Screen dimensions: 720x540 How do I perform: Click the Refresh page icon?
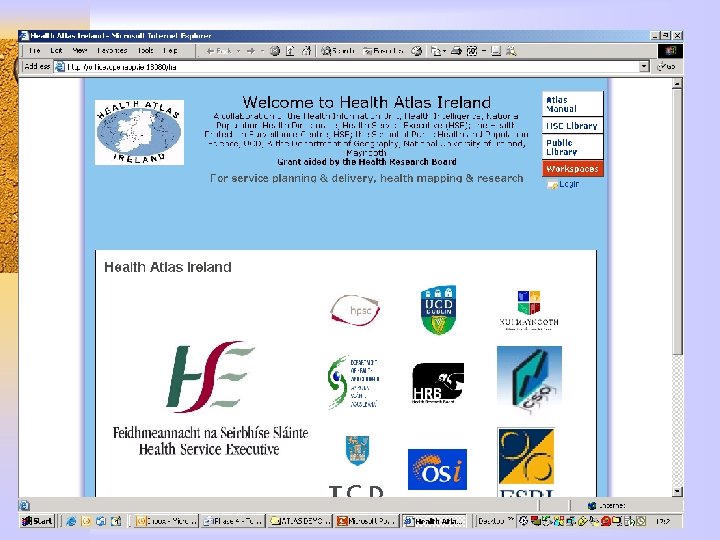coord(290,51)
